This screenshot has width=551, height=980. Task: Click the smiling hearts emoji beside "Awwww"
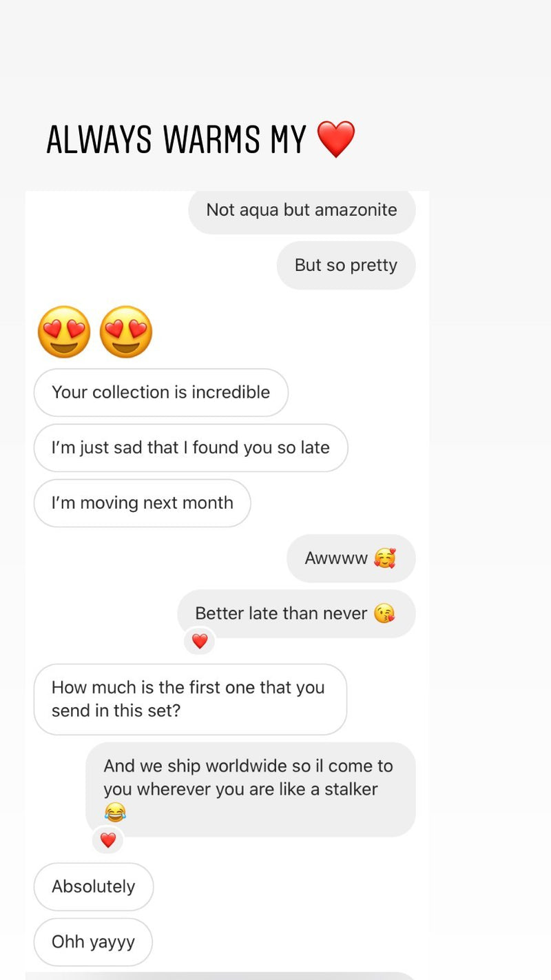pyautogui.click(x=385, y=558)
